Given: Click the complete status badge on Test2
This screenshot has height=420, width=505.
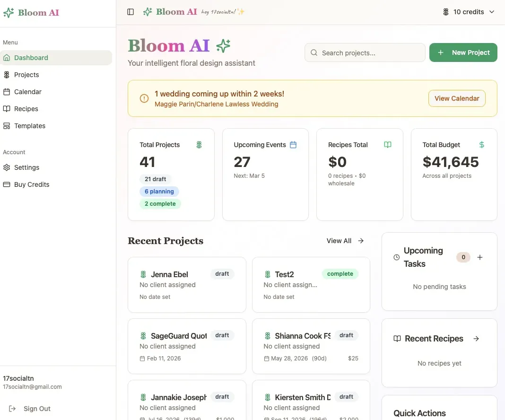Looking at the screenshot, I should pos(340,274).
